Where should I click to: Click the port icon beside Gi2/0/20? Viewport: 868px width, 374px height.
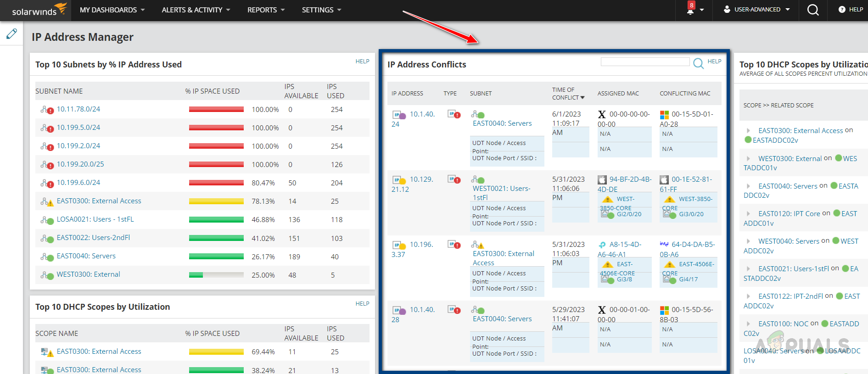pos(607,214)
